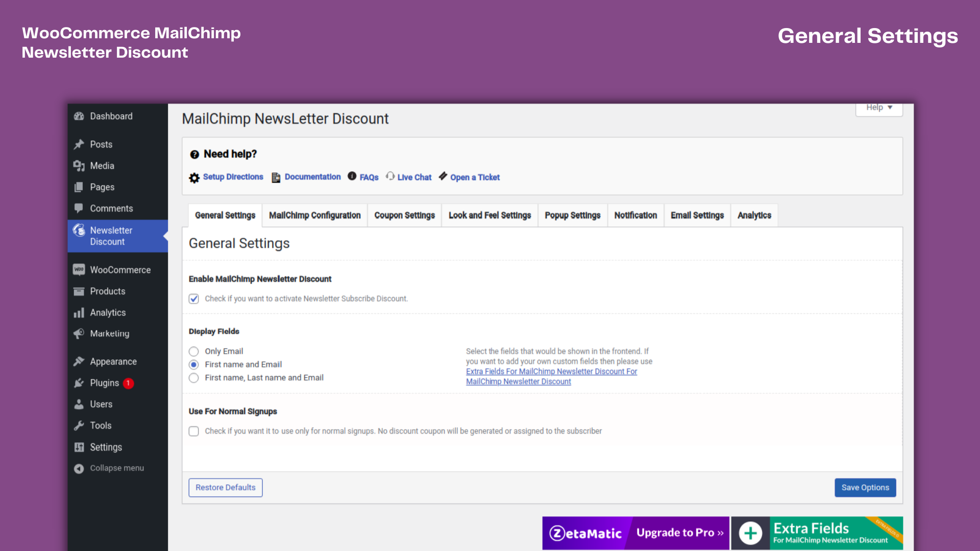Check the Use For Normal Signups box

(194, 431)
